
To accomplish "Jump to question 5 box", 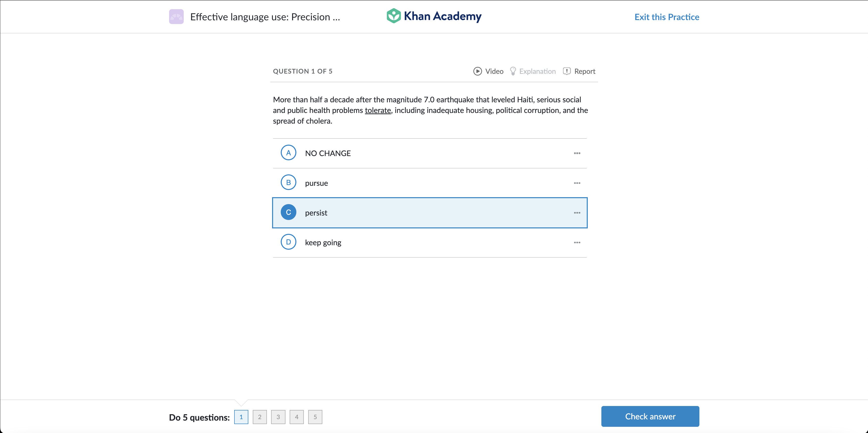I will 315,417.
